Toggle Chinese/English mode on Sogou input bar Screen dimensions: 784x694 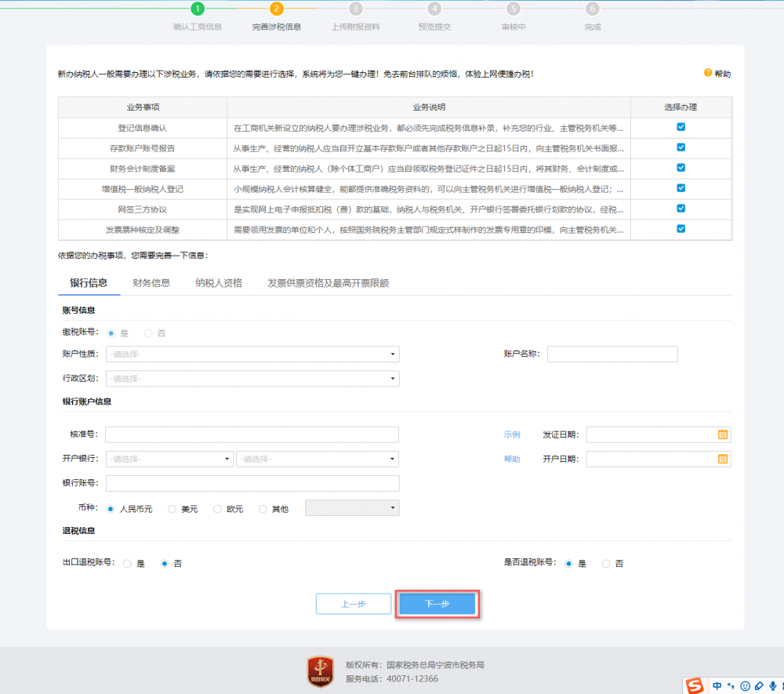[717, 685]
